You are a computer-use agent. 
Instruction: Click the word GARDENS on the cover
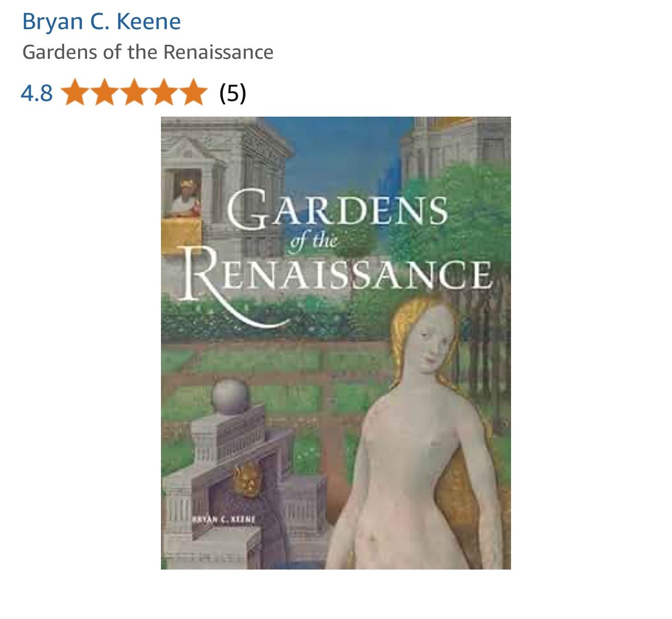point(338,210)
